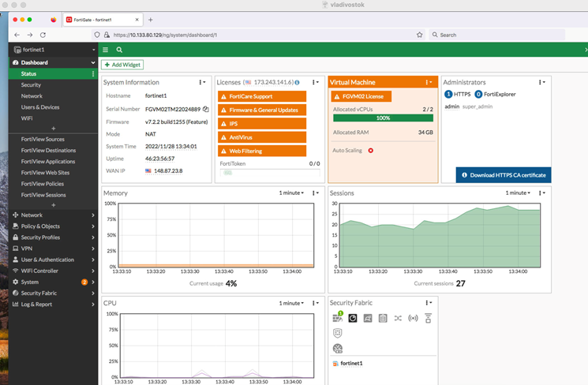Open Security Fabric widget options menu

coord(429,302)
